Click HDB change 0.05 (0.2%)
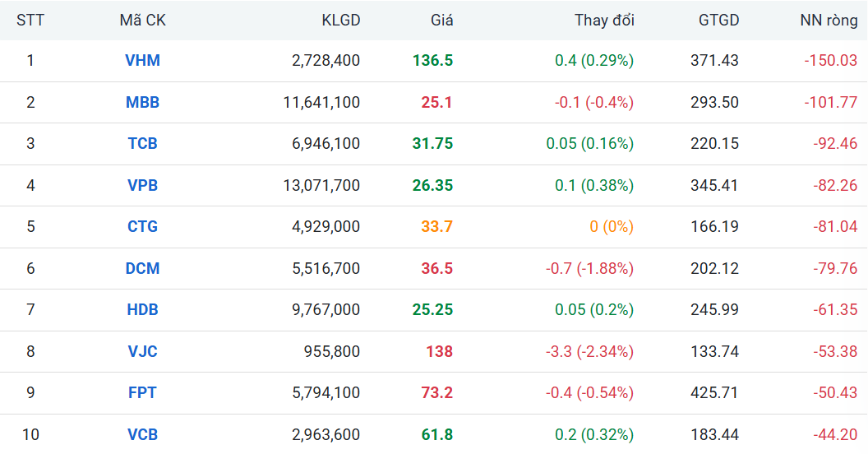 point(594,309)
